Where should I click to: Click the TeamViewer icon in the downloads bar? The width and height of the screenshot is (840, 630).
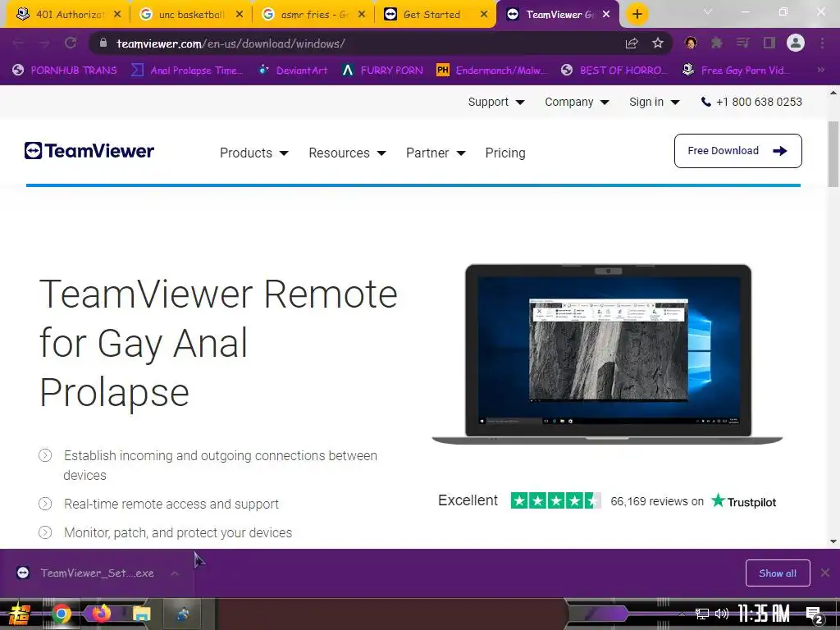[x=23, y=573]
